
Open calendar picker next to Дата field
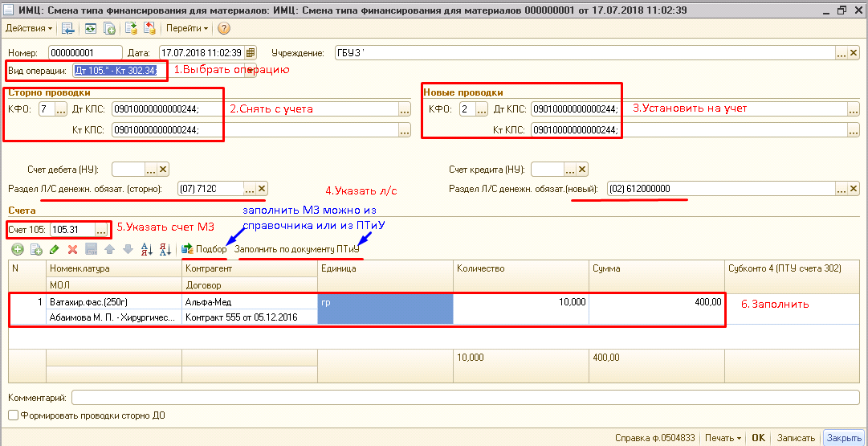[251, 53]
